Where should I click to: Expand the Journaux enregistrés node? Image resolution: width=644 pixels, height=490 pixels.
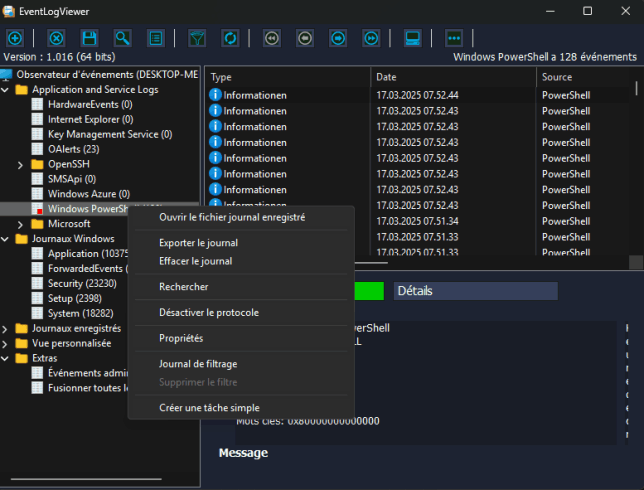click(x=6, y=328)
